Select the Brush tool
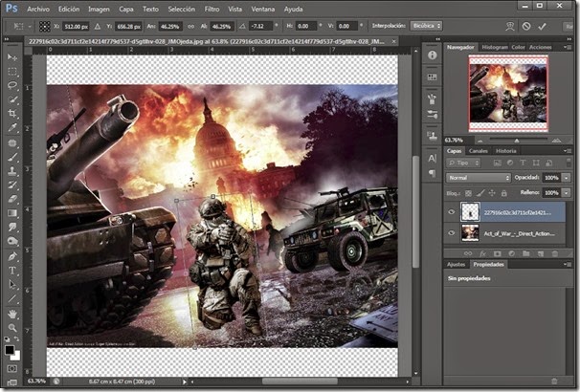 tap(12, 157)
